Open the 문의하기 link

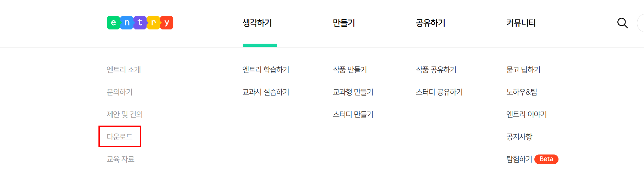coord(120,92)
